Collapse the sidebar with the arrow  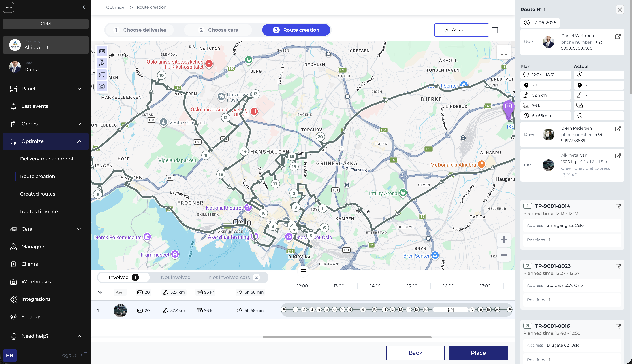84,7
